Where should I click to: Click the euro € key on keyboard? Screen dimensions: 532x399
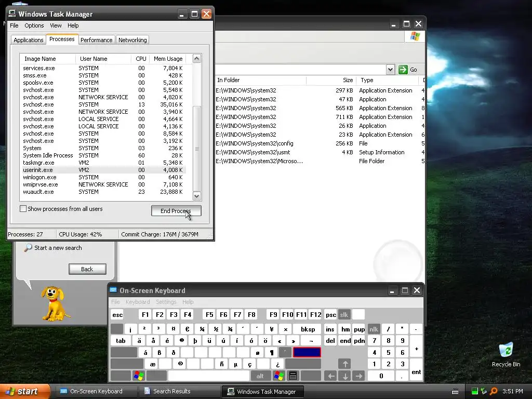(x=187, y=329)
